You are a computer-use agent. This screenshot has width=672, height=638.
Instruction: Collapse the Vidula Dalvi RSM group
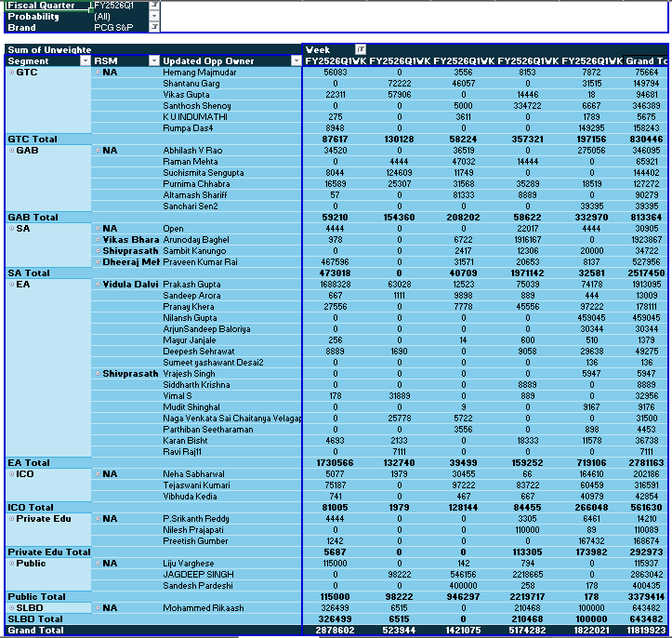99,284
